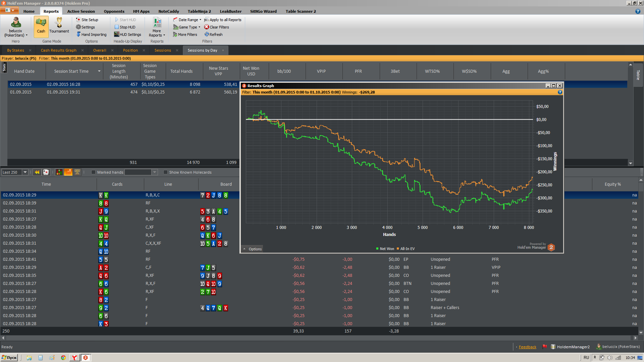Switch to the Sessions report tab
The height and width of the screenshot is (362, 644).
[163, 50]
